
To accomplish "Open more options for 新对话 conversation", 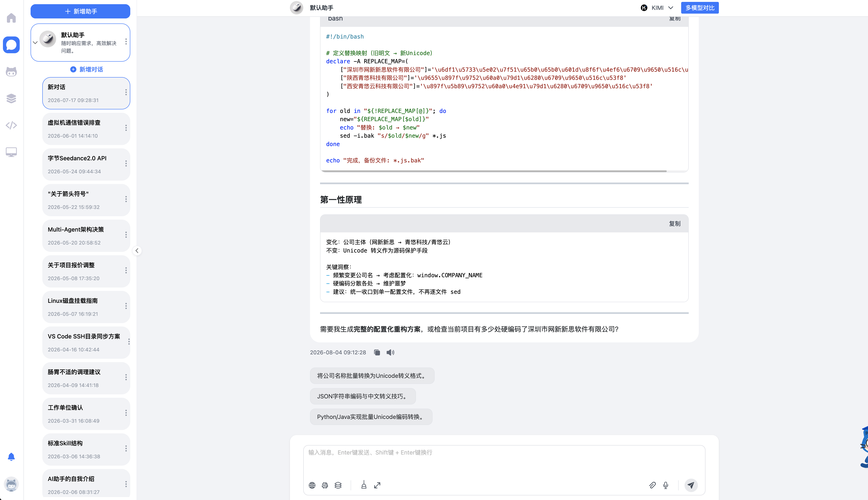I will (x=126, y=92).
